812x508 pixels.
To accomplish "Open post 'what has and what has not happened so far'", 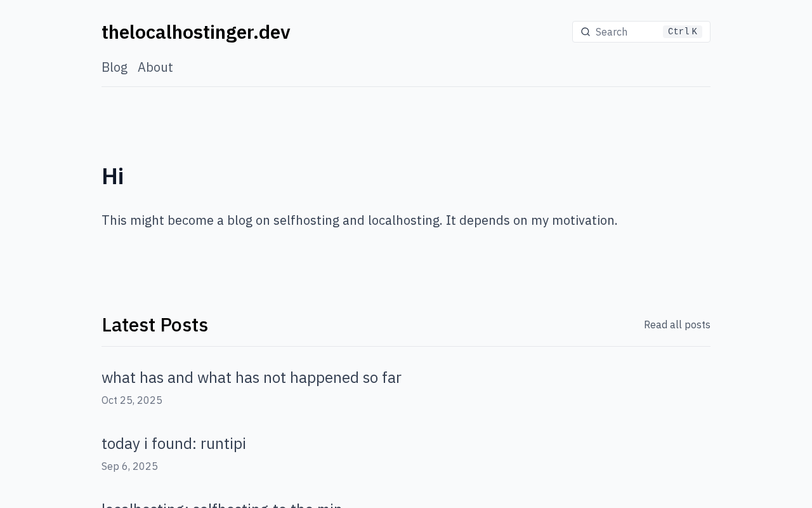I will pyautogui.click(x=251, y=377).
